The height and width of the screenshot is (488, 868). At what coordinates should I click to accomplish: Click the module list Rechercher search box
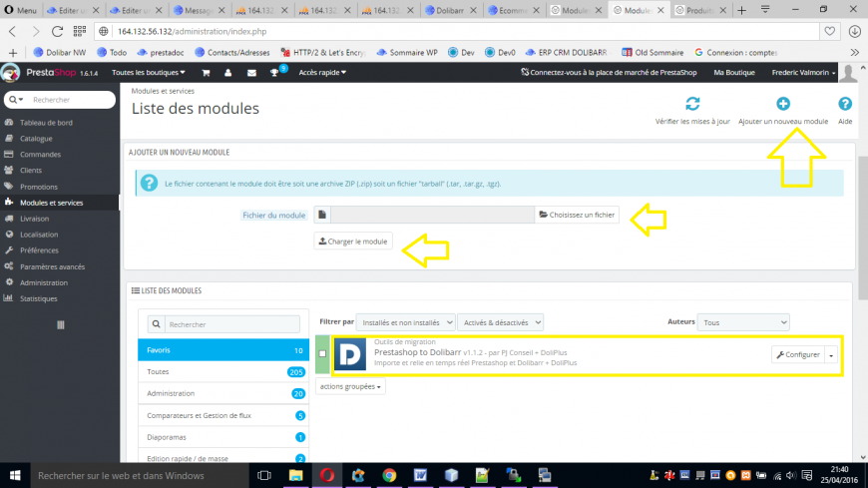pyautogui.click(x=231, y=324)
